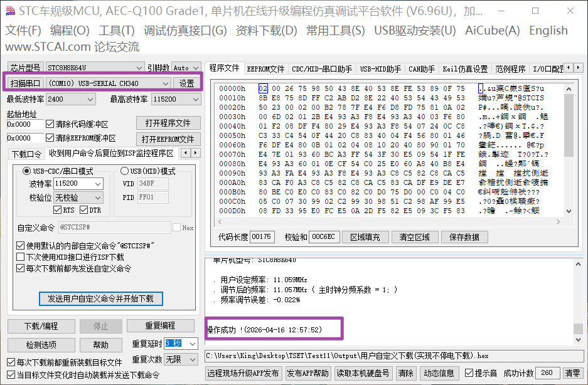Select USB(HID)模式 radio button
Image resolution: width=588 pixels, height=385 pixels.
[124, 171]
